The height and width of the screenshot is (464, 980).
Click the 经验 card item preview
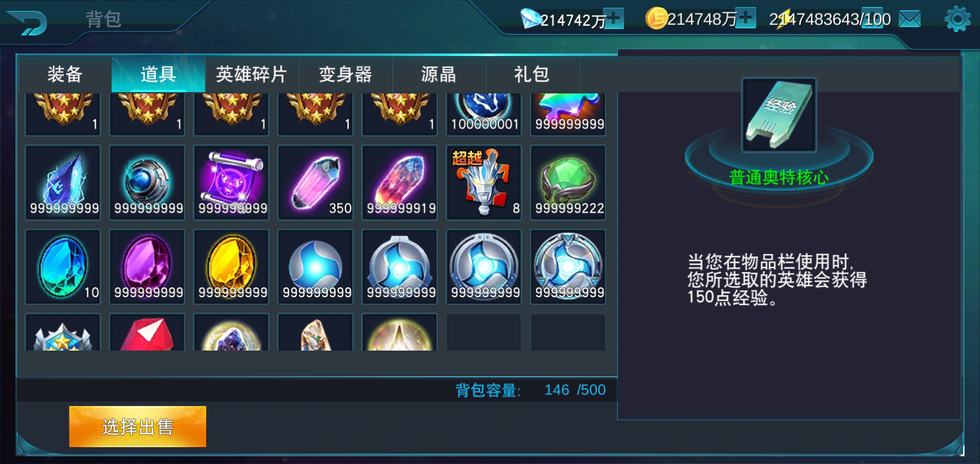click(x=779, y=115)
